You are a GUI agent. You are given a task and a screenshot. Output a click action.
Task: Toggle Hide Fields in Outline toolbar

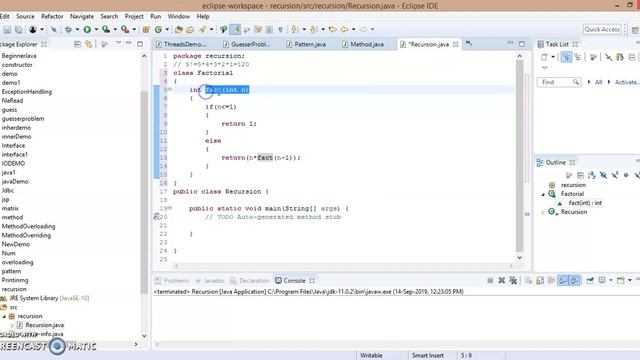[x=603, y=175]
